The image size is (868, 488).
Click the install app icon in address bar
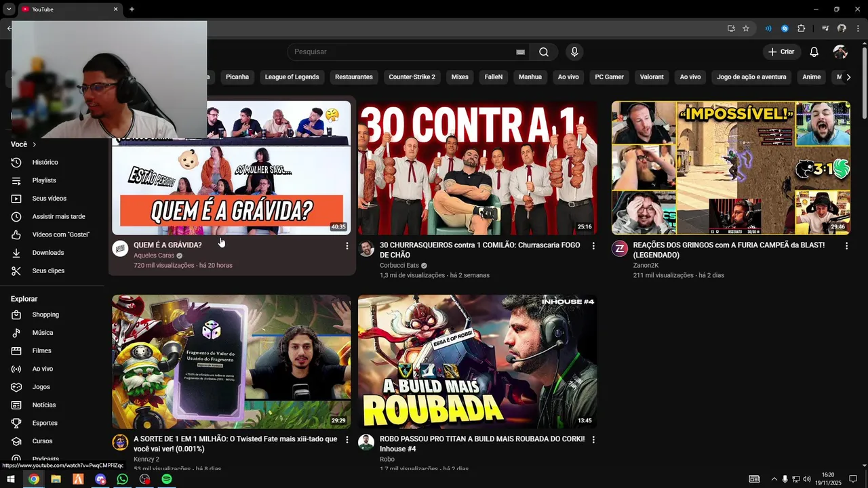[x=731, y=28]
